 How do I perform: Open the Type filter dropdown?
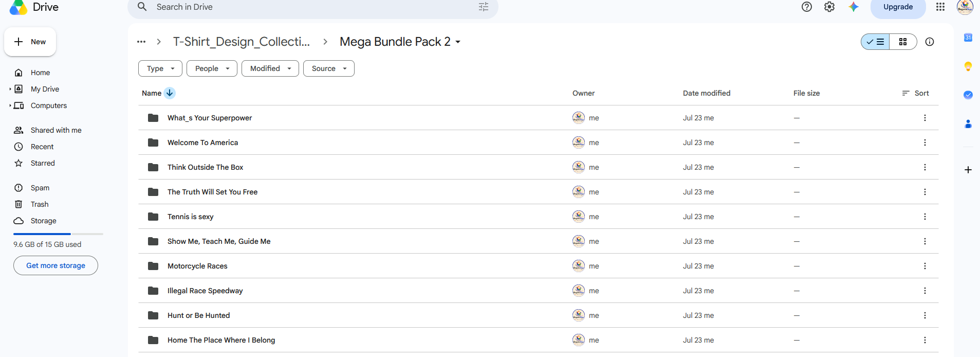(x=160, y=68)
